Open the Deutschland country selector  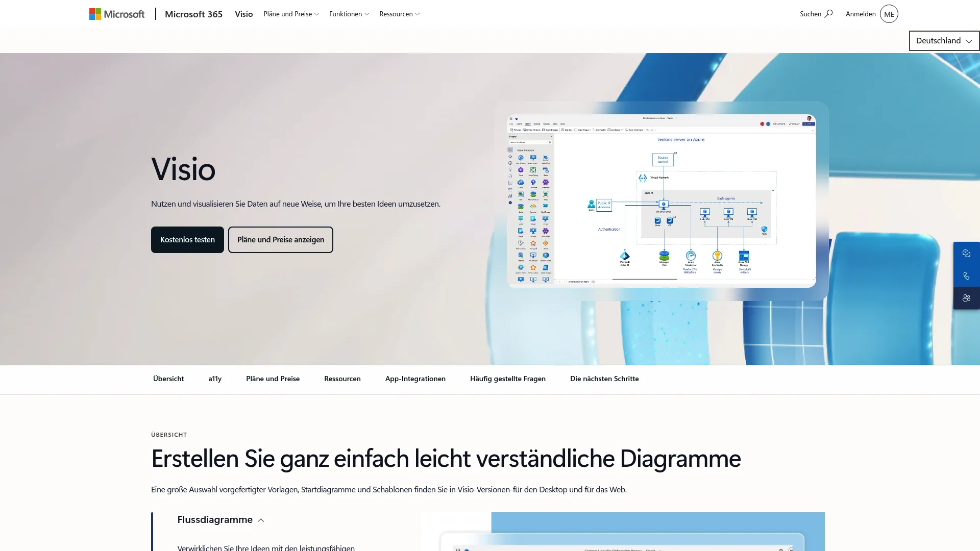[x=944, y=41]
